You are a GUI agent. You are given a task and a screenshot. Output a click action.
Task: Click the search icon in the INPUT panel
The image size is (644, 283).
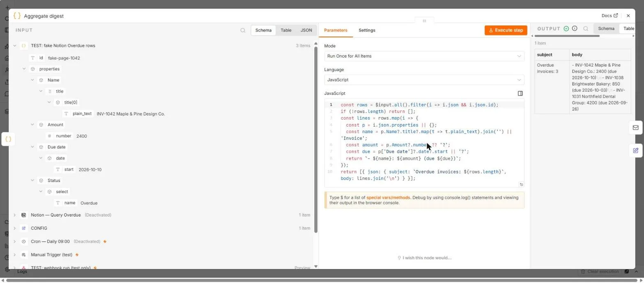[x=243, y=30]
